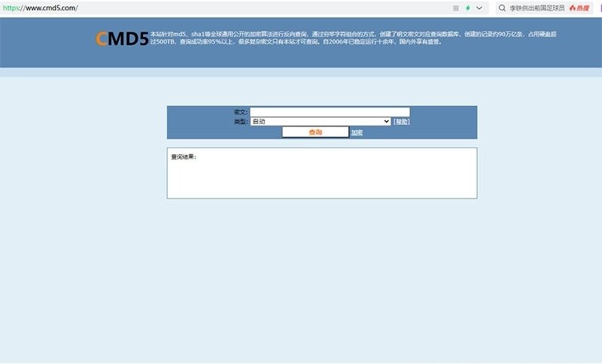602x364 pixels.
Task: Click the 类型 field label
Action: point(241,122)
